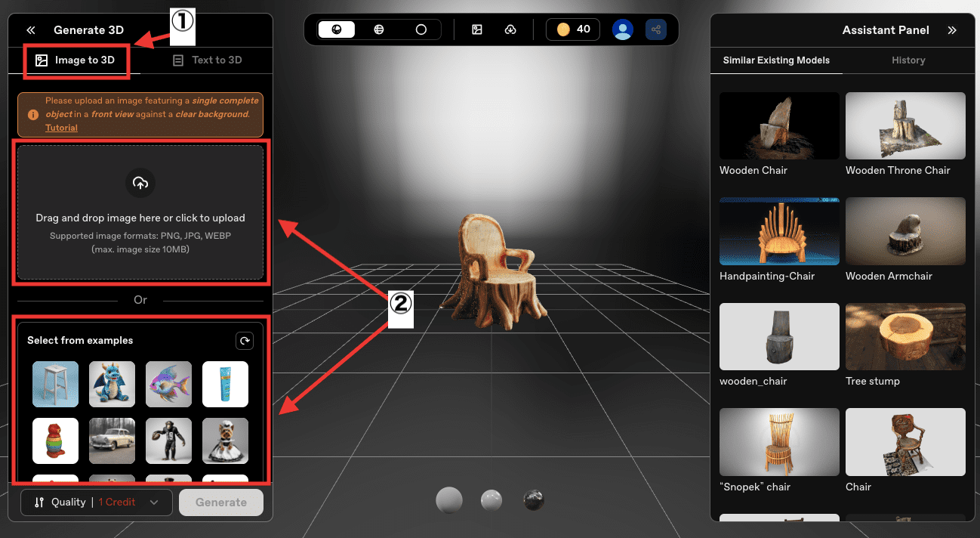Open the History tab

click(908, 60)
